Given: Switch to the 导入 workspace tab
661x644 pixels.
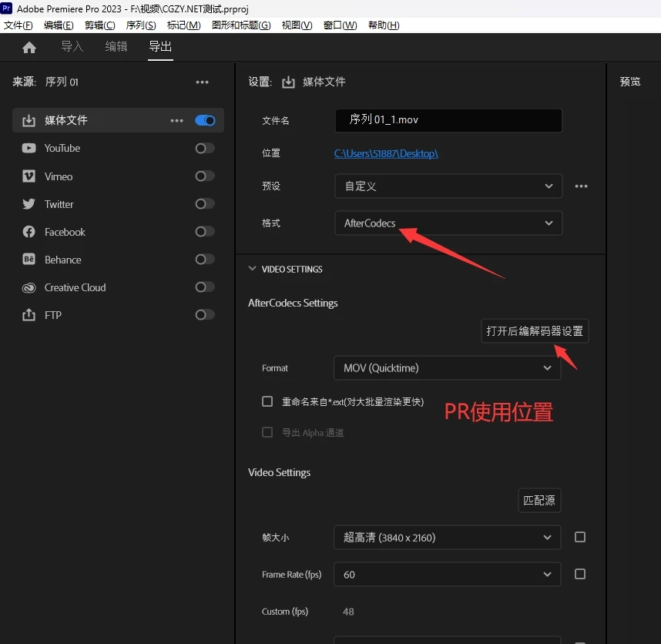Looking at the screenshot, I should click(x=72, y=46).
